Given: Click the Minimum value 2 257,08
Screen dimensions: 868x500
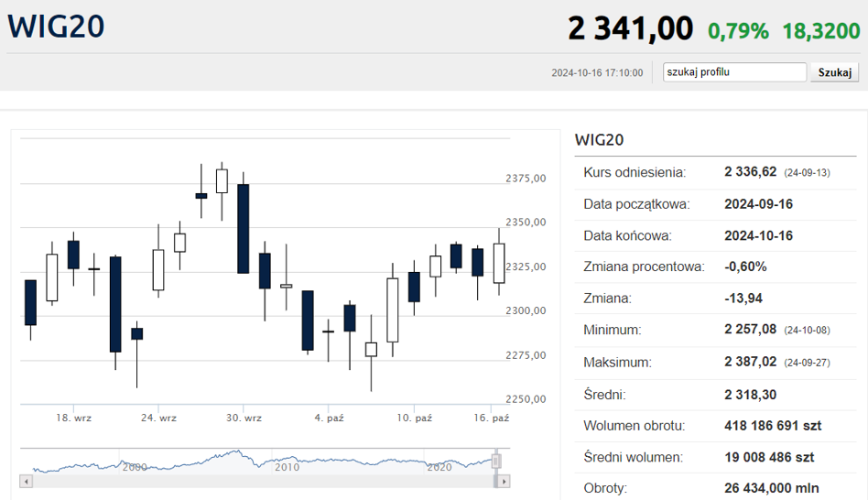Looking at the screenshot, I should [x=750, y=330].
